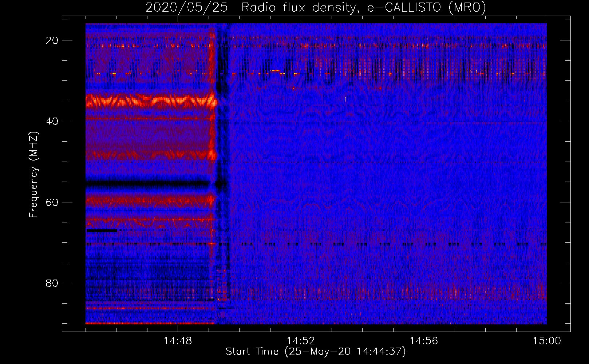This screenshot has height=364, width=589.
Task: Click the 'Start Time (25-May-20 14:44:37)' label
Action: pyautogui.click(x=316, y=352)
